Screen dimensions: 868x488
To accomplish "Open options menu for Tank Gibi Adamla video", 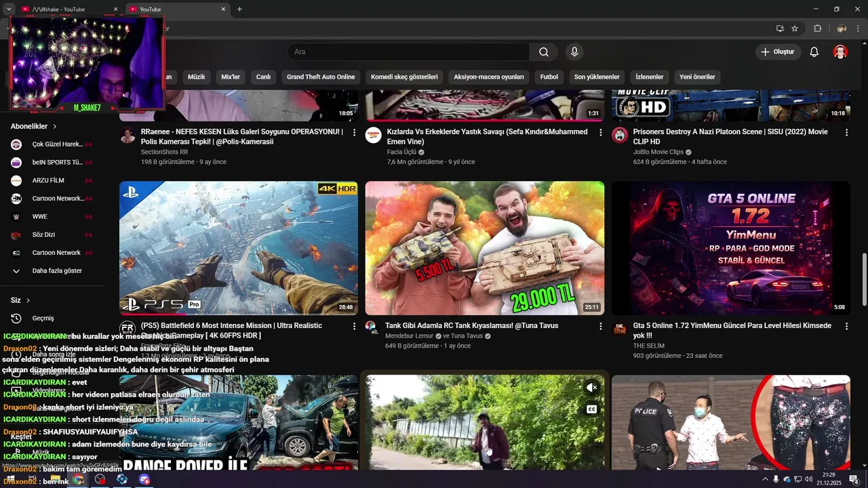I will (x=600, y=326).
